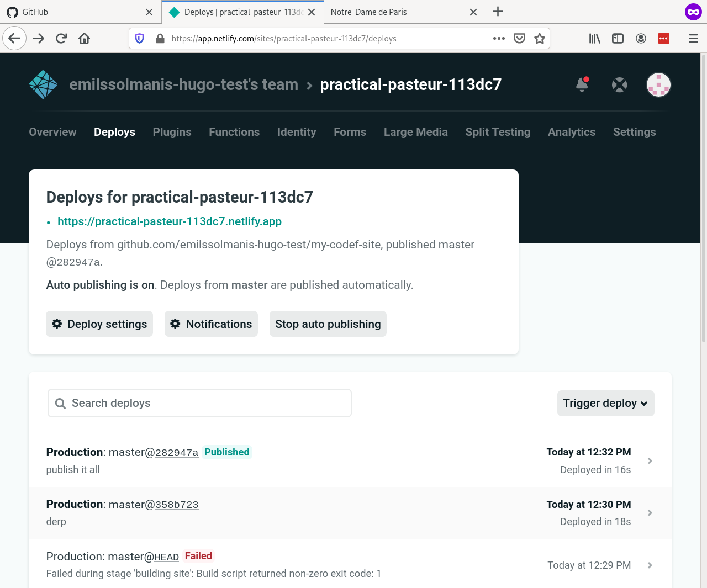
Task: Open the notifications bell icon
Action: pos(582,84)
